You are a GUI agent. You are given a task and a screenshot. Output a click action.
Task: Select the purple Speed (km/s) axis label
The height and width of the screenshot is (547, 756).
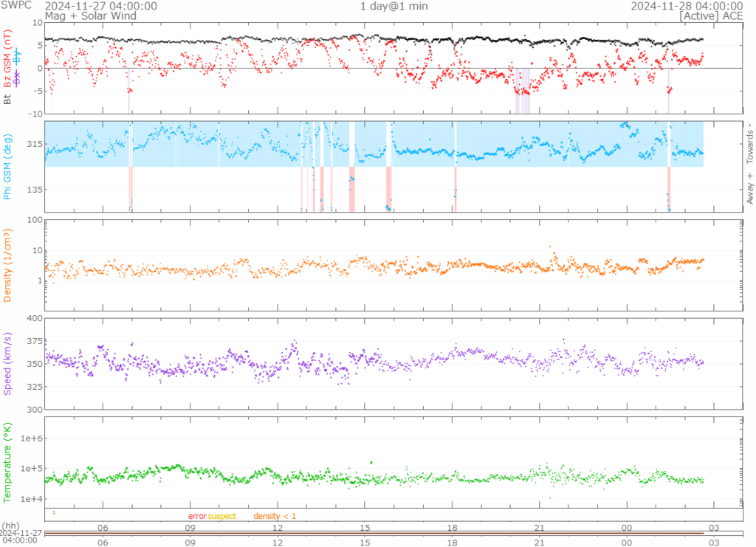[8, 363]
